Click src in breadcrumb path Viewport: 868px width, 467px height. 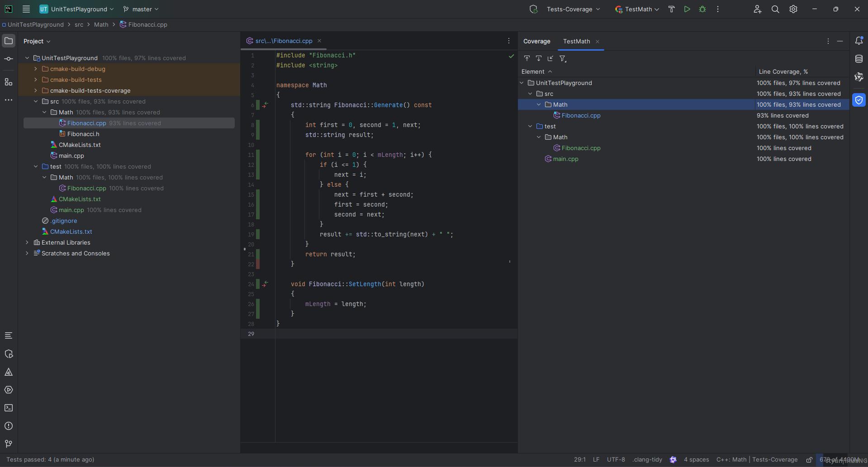tap(79, 24)
